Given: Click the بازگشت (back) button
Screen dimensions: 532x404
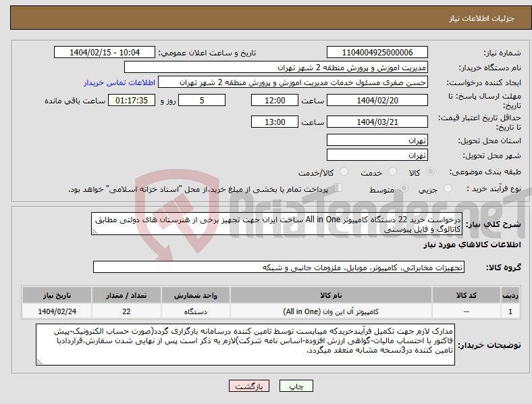Looking at the screenshot, I should (x=249, y=386).
